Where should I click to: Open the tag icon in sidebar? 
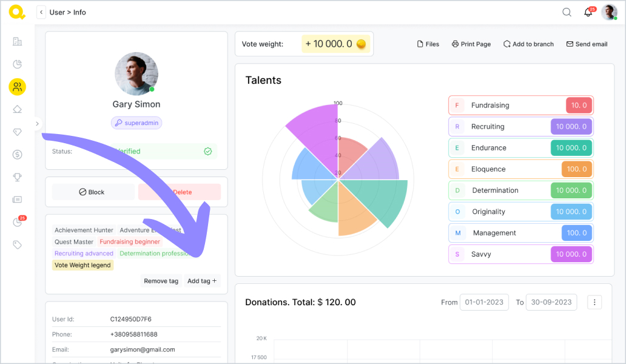click(18, 245)
